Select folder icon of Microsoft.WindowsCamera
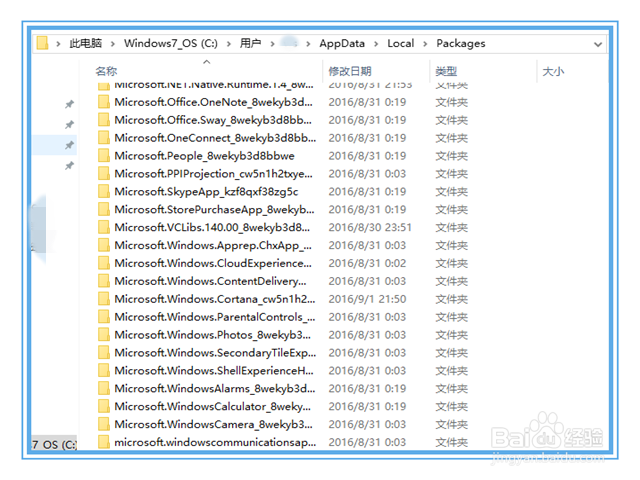Image resolution: width=640 pixels, height=480 pixels. coord(104,424)
